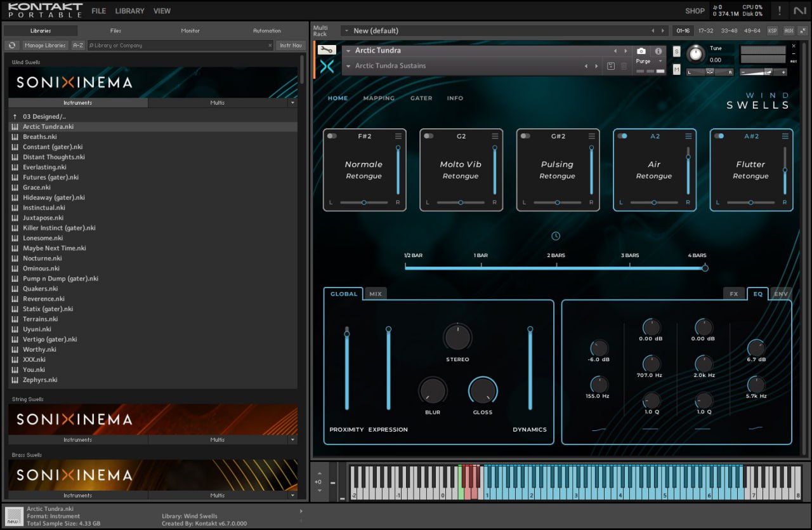Open the hamburger menu on the Air slot
This screenshot has width=812, height=530.
point(688,136)
